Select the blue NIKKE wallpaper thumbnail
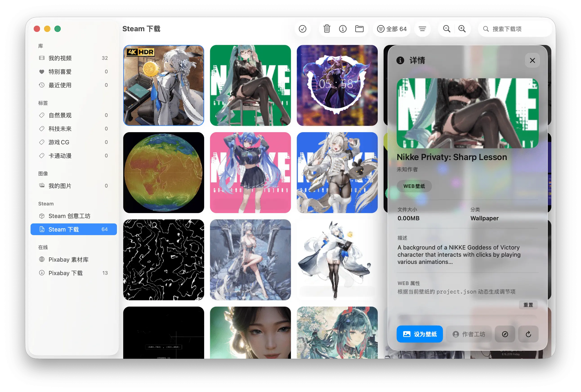This screenshot has height=392, width=581. [x=337, y=173]
